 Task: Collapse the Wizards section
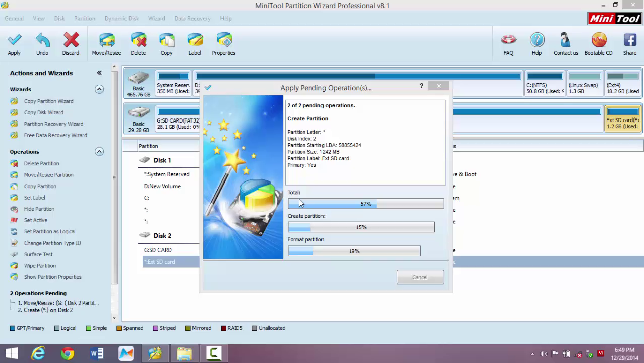(x=99, y=89)
